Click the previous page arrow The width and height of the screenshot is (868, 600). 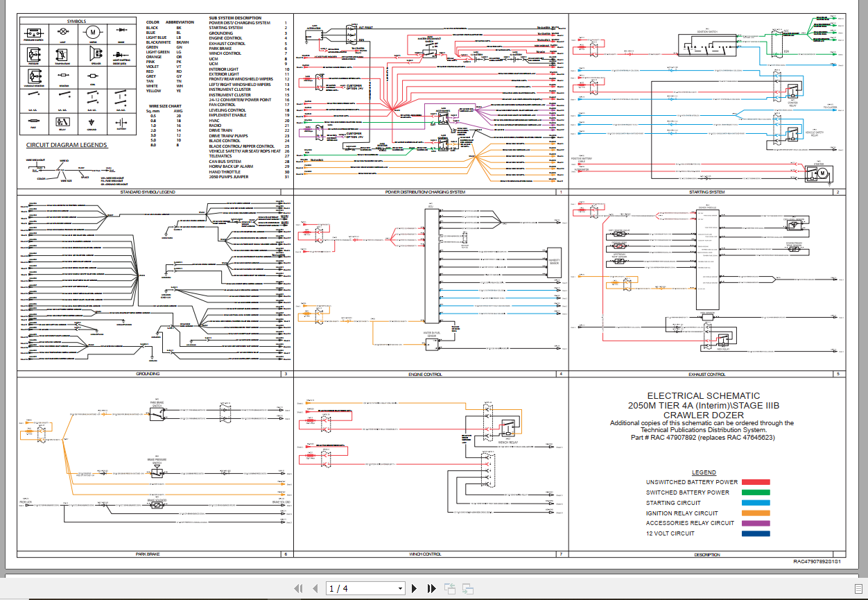(x=314, y=589)
